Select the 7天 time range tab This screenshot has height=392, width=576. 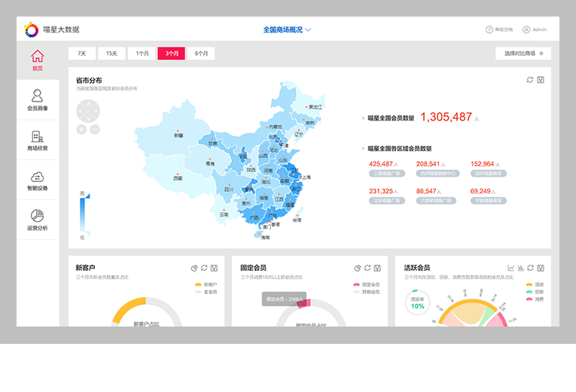tap(81, 53)
